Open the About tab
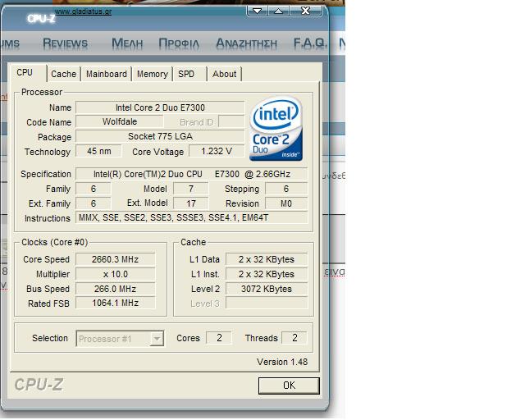Screen dimensions: 525x420 tap(224, 74)
